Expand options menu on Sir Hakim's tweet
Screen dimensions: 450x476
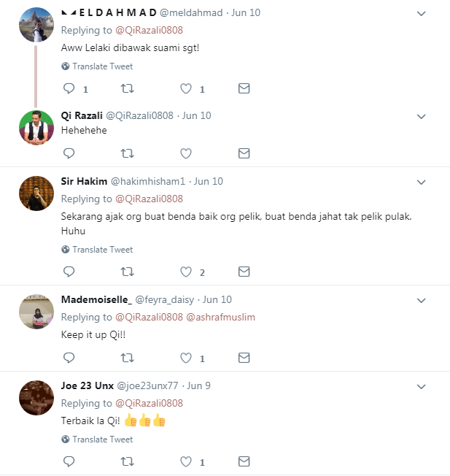[421, 182]
